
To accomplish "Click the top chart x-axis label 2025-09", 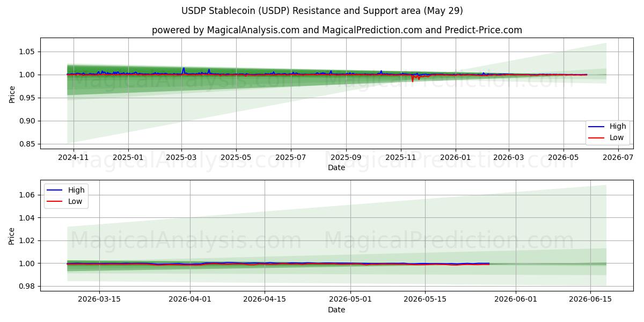I will click(346, 158).
